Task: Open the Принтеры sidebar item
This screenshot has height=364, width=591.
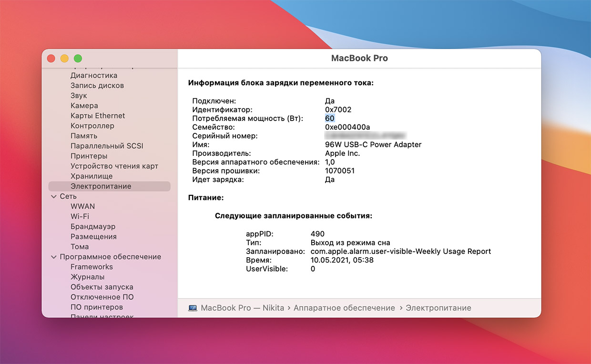Action: coord(89,156)
